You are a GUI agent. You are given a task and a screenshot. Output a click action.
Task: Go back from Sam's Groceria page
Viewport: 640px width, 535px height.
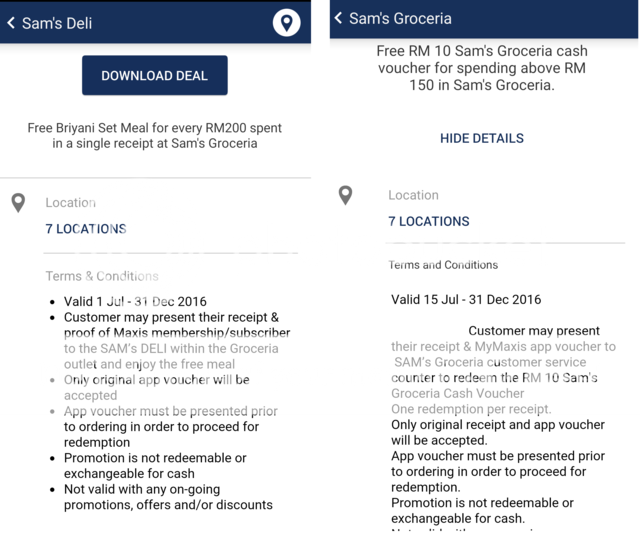[x=338, y=18]
